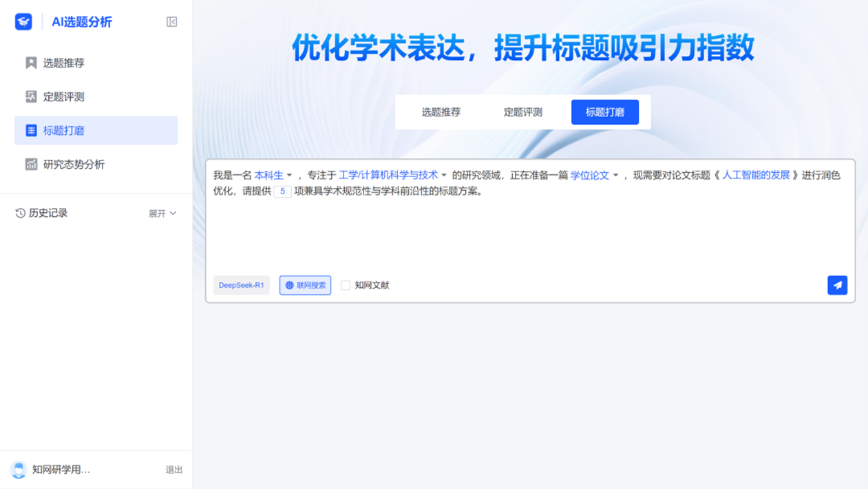Enable the 知网文献 checkbox
Viewport: 868px width, 489px height.
(x=346, y=285)
